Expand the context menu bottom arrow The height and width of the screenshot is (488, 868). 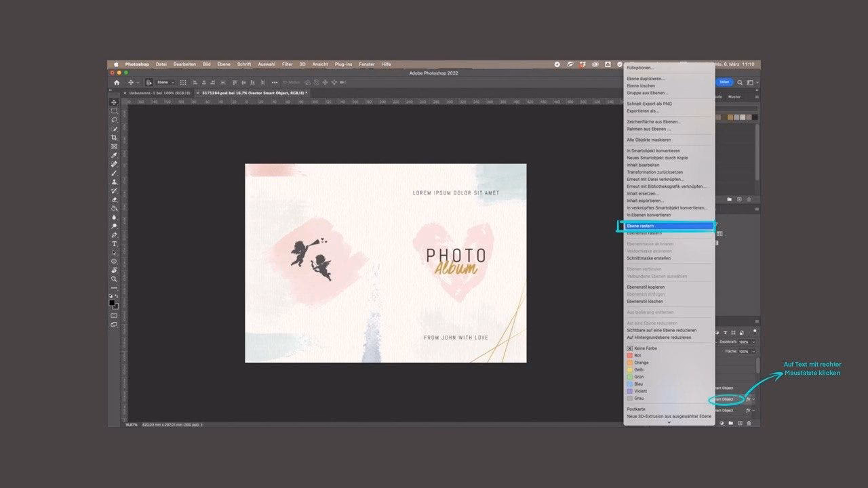coord(669,422)
